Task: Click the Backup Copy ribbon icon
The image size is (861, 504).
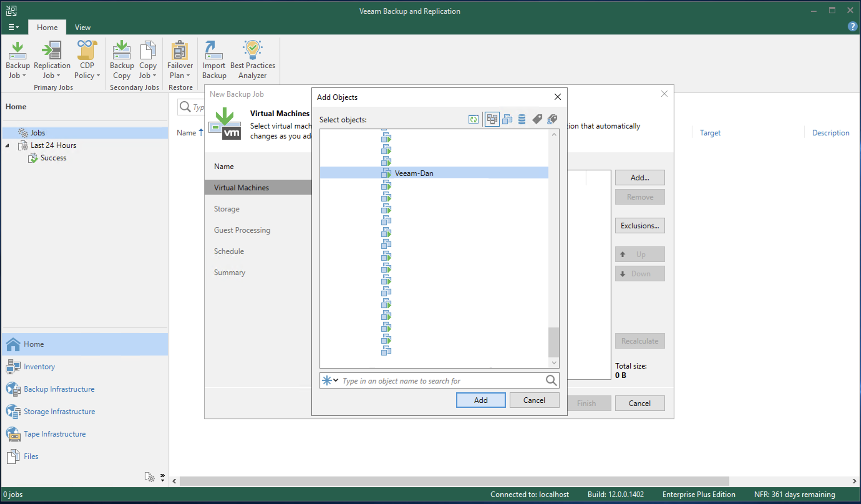Action: 122,50
